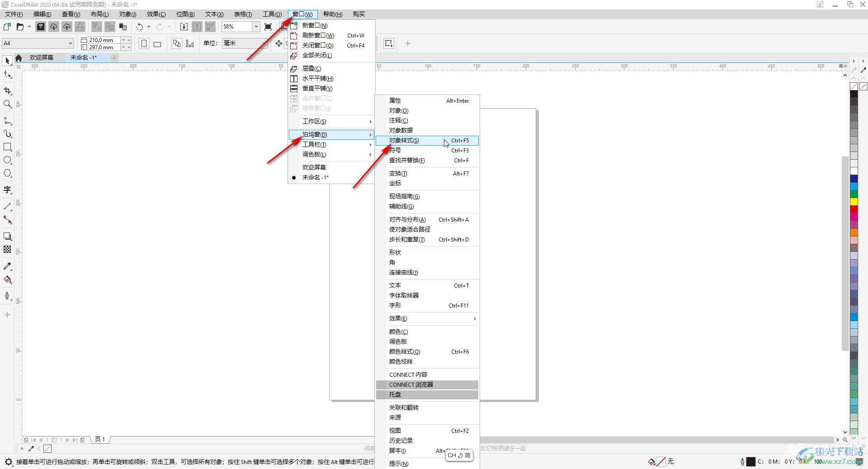
Task: Choose 变换 docker entry
Action: coord(427,174)
